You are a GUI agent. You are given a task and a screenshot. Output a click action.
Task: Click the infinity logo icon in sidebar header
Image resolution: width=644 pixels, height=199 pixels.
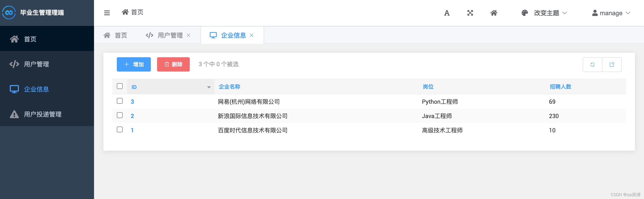(x=9, y=13)
